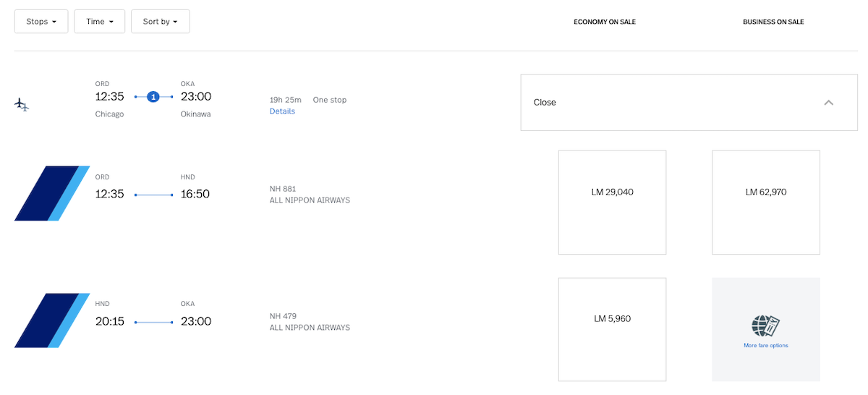
Task: Click the one-stop circle badge on the route line
Action: tap(153, 96)
